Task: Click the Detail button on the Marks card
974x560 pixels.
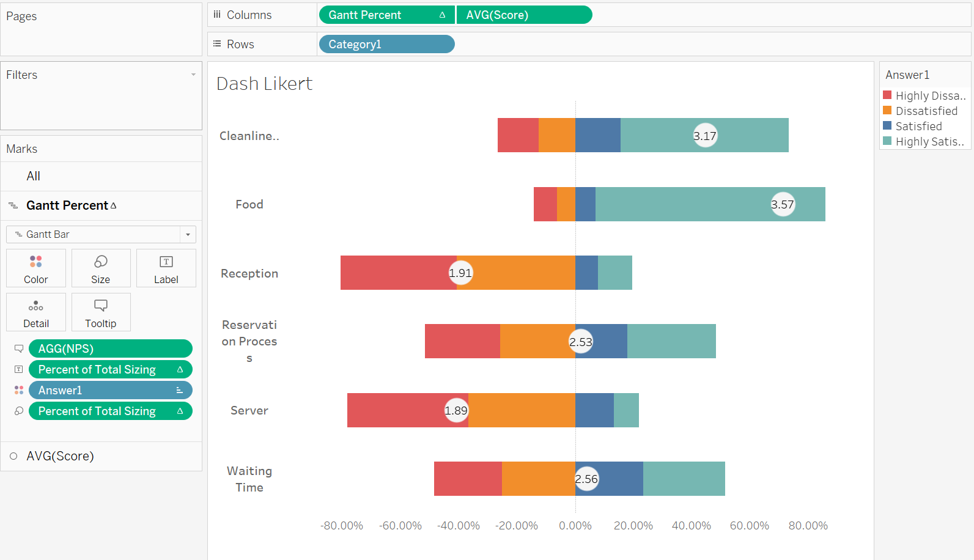Action: click(35, 312)
